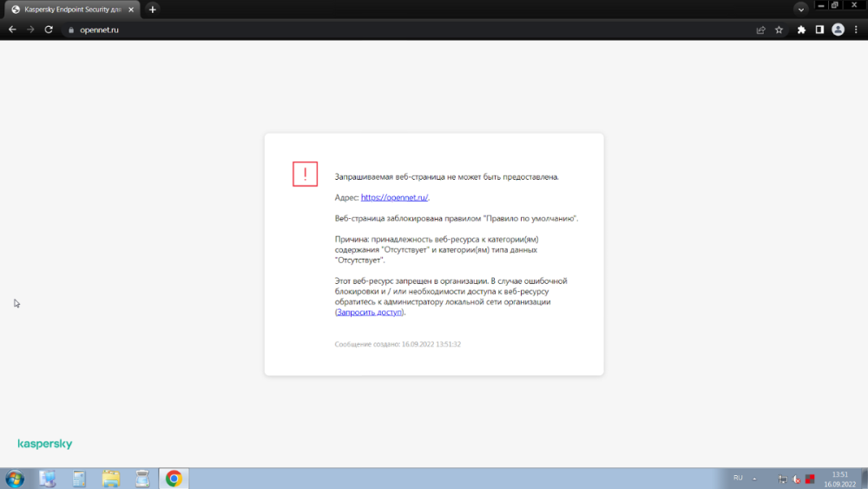This screenshot has width=868, height=489.
Task: Open the share page icon
Action: 760,30
